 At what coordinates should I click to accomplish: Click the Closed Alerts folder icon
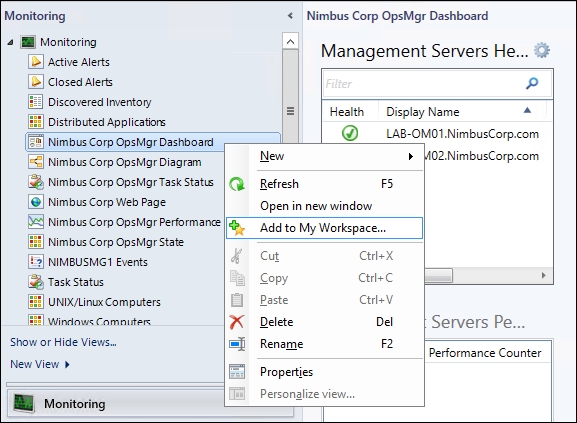click(36, 82)
